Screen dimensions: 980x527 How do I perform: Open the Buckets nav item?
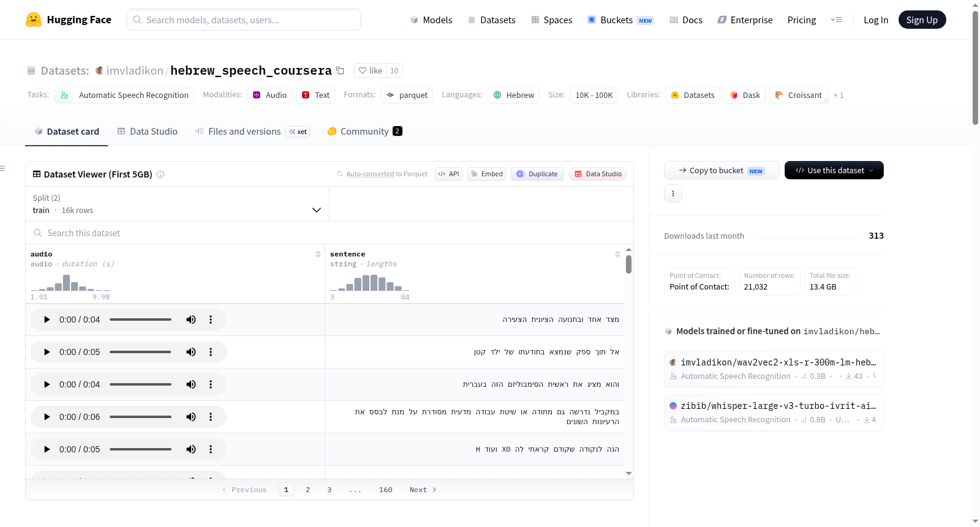(x=620, y=20)
